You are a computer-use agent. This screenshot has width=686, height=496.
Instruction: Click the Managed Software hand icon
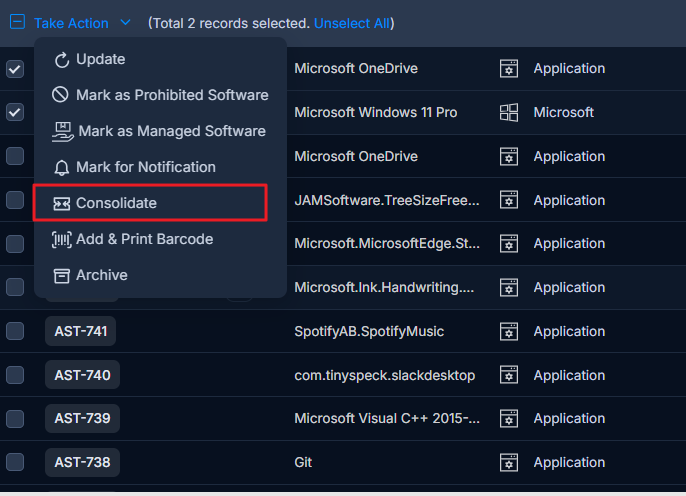coord(63,132)
